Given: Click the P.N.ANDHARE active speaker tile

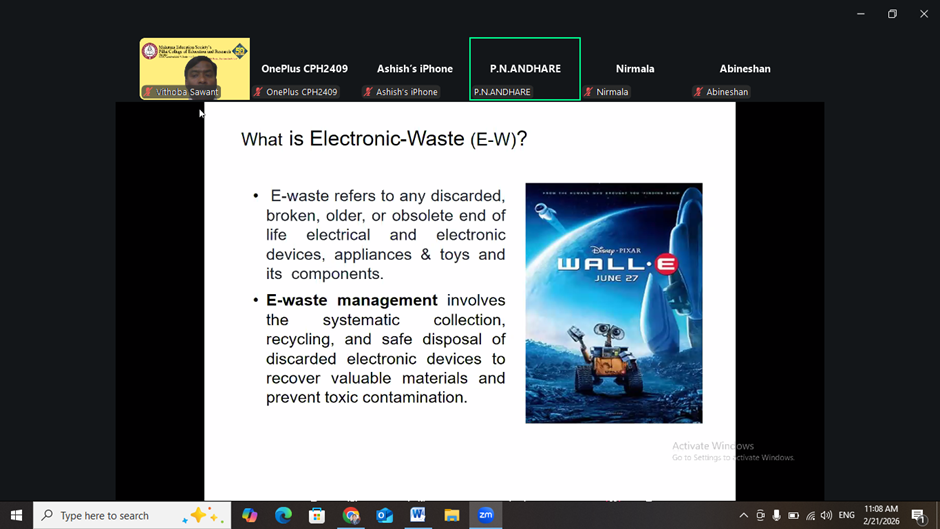Looking at the screenshot, I should (x=525, y=68).
